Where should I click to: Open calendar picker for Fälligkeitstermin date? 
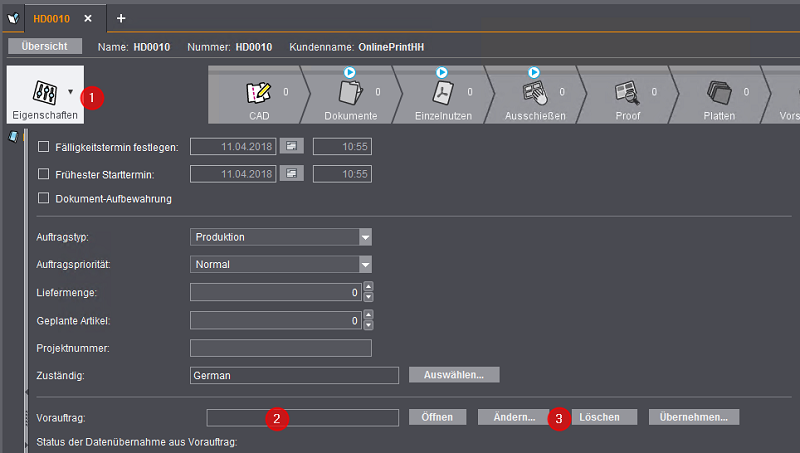[291, 146]
